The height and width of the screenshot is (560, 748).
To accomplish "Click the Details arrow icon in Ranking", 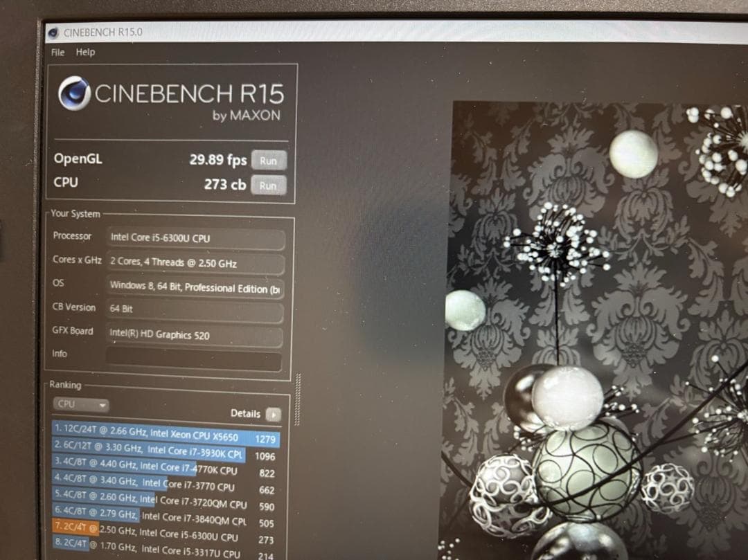I will [274, 414].
